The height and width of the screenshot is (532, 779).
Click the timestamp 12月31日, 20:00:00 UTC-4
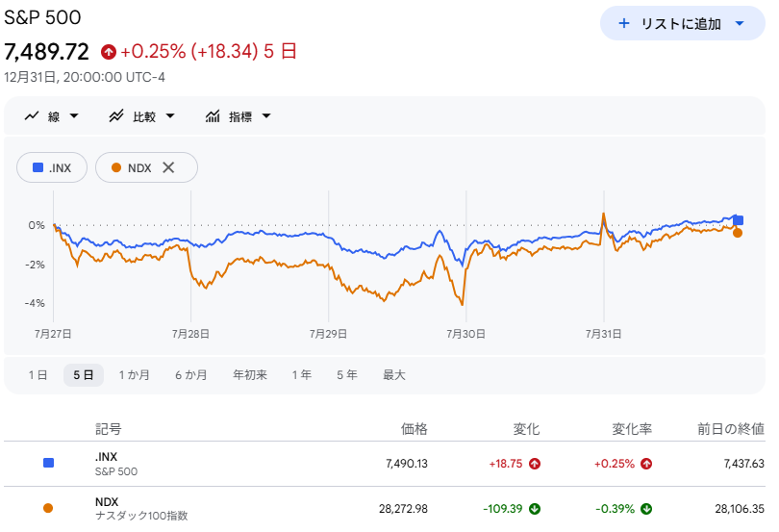85,77
